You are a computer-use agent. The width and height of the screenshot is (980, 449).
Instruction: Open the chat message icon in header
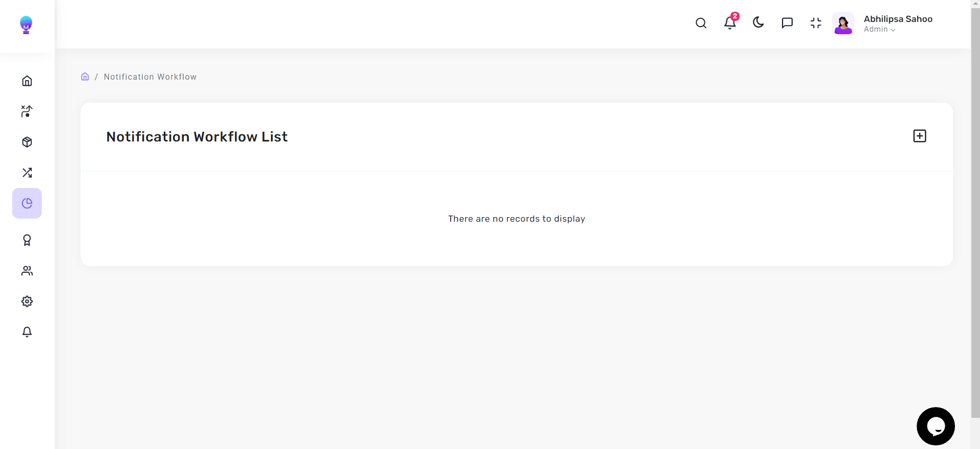(787, 23)
